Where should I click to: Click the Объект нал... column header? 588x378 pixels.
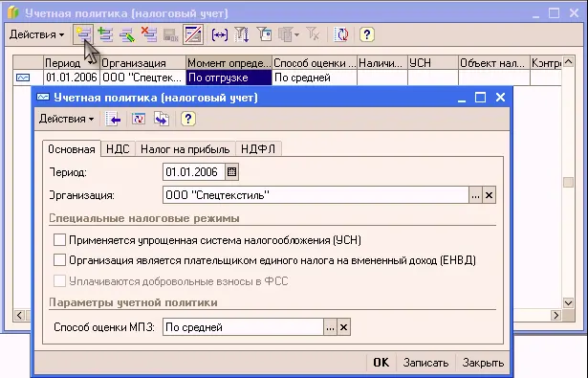point(494,63)
